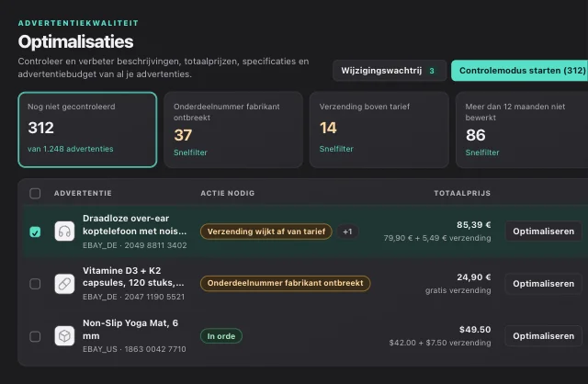Click the headphones icon of the koptelefoon listing
588x384 pixels.
click(64, 232)
